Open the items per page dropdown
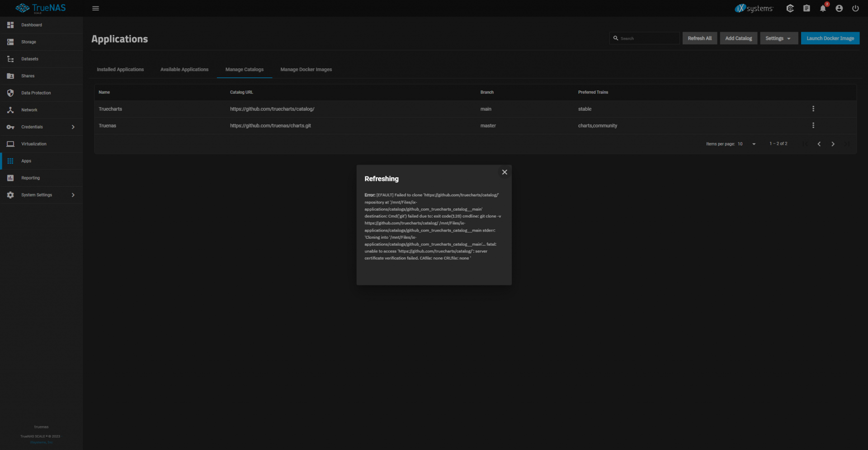868x450 pixels. point(747,144)
